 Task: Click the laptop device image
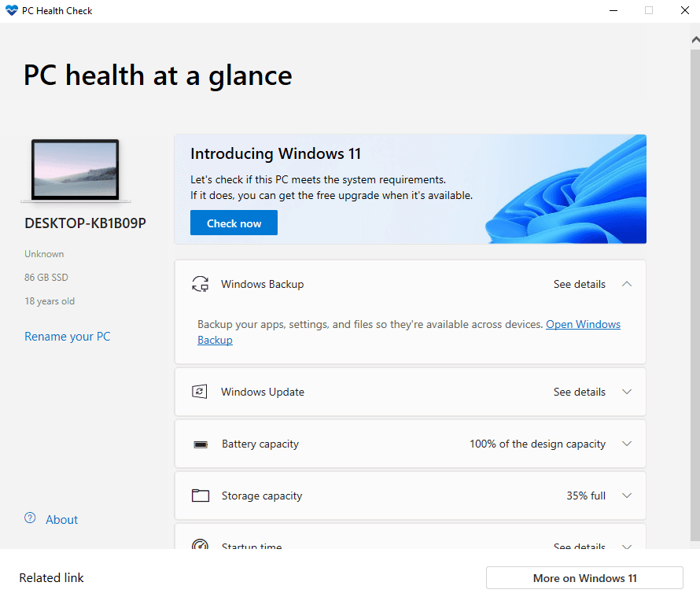click(76, 169)
